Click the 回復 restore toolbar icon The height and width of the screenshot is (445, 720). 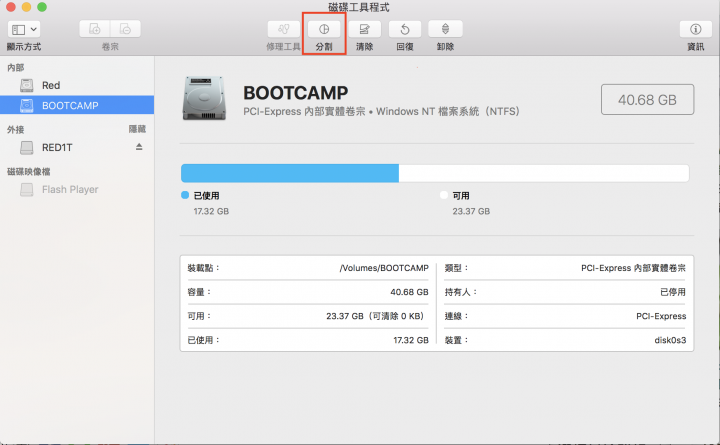(x=405, y=29)
